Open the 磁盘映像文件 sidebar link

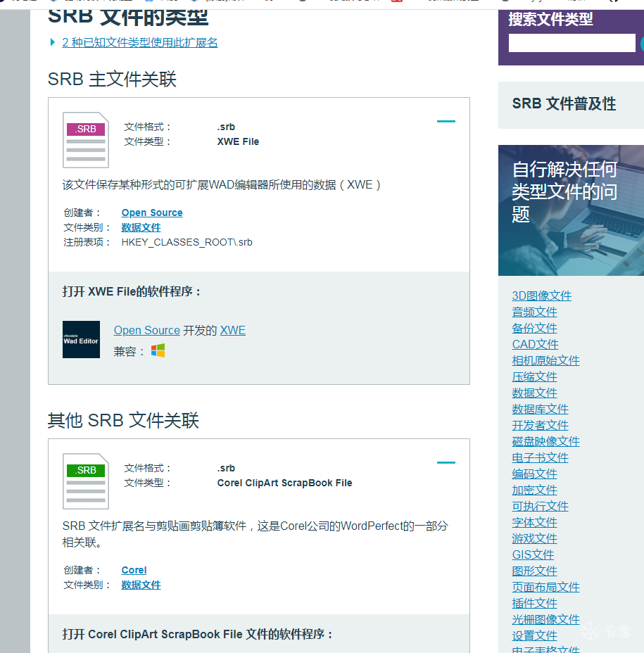tap(545, 441)
